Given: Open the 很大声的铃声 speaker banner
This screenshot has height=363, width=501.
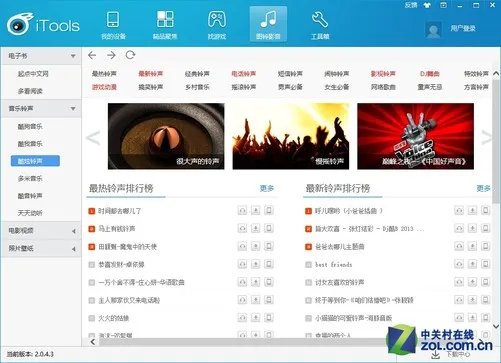Looking at the screenshot, I should click(166, 136).
